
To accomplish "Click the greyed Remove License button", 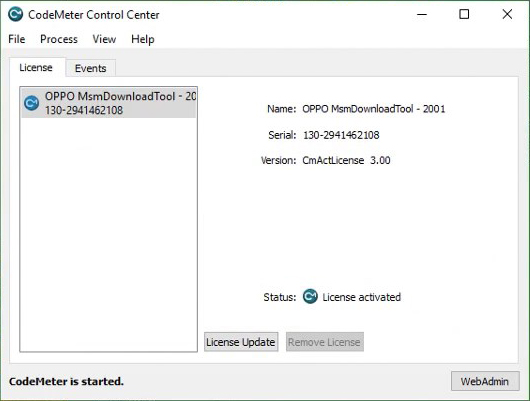I will point(324,342).
